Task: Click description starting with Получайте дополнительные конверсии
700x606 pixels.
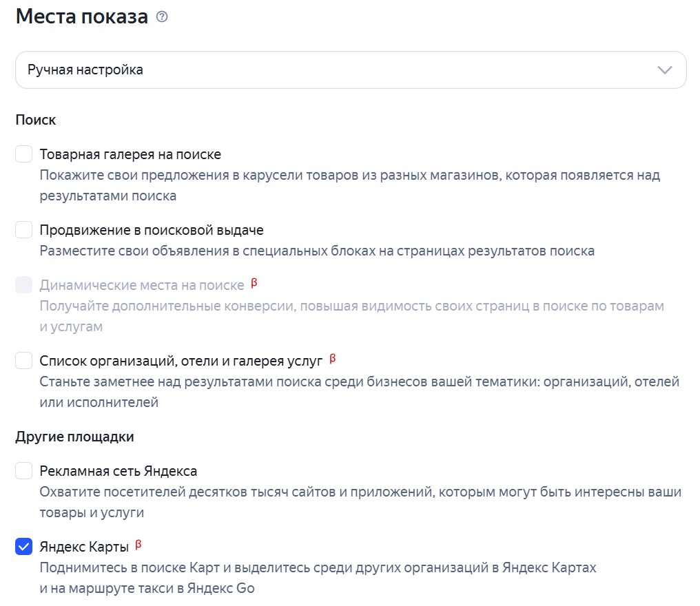Action: click(352, 316)
